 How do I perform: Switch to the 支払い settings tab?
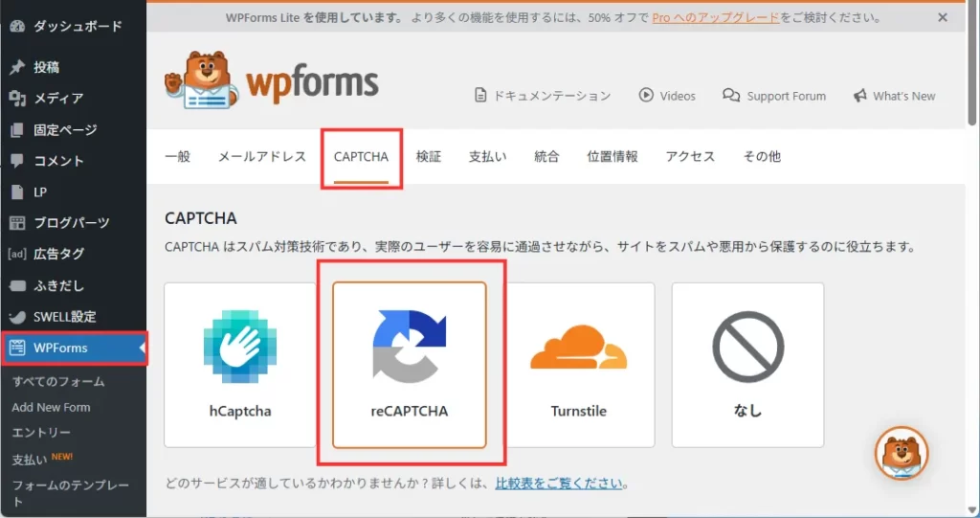tap(487, 156)
